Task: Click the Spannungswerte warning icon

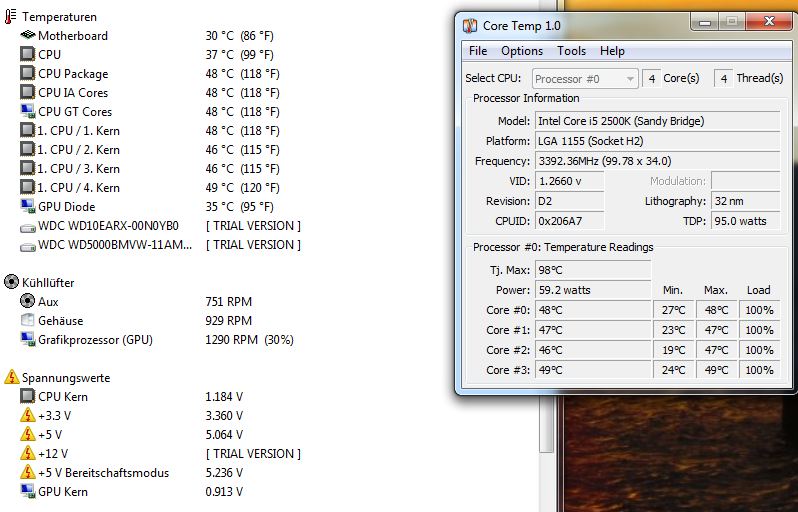Action: 11,377
